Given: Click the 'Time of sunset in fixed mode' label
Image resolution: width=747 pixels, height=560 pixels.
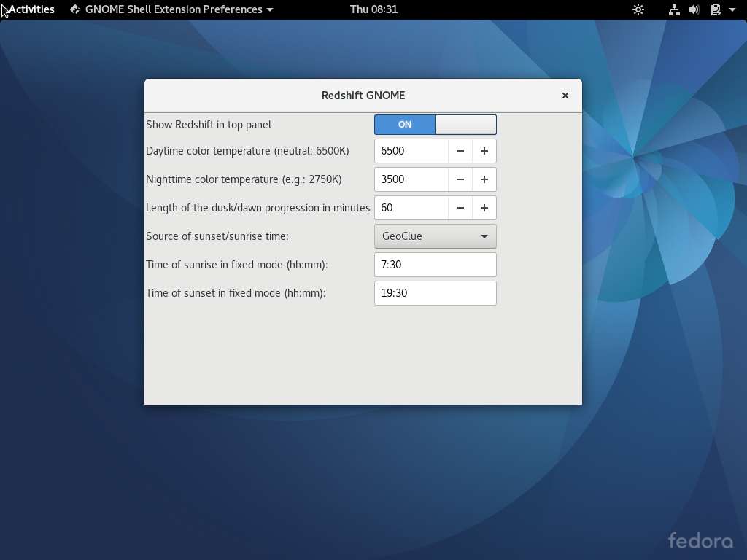Looking at the screenshot, I should pos(236,293).
